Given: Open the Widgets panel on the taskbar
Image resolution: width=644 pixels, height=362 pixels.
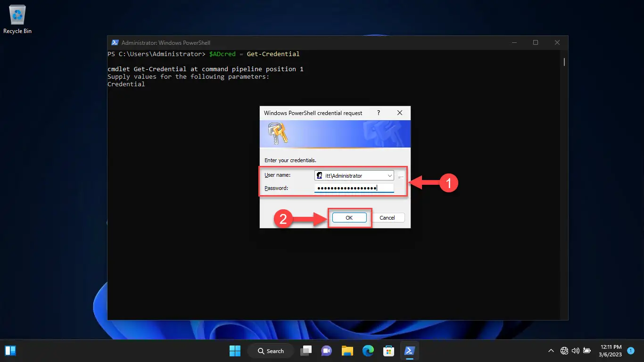Looking at the screenshot, I should [10, 351].
